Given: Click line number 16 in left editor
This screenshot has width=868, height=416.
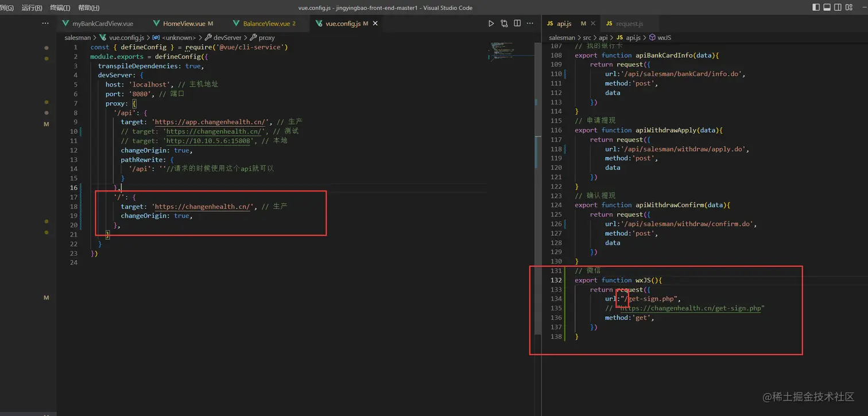Looking at the screenshot, I should 73,188.
